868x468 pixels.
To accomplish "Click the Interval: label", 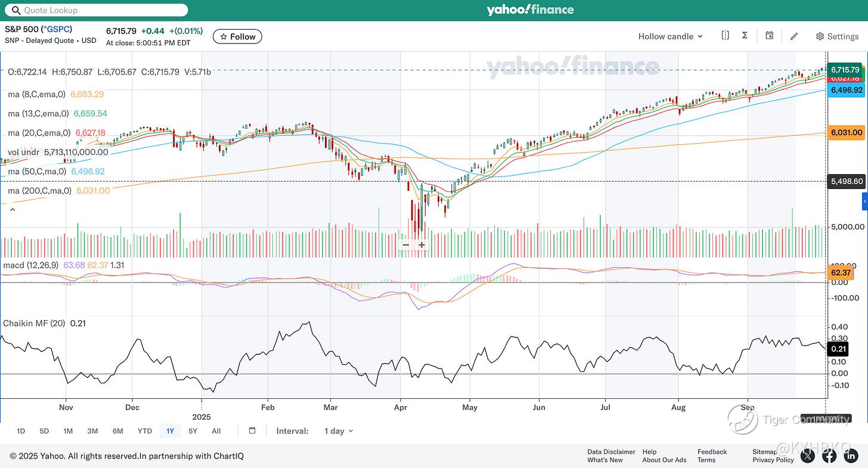I will 293,430.
